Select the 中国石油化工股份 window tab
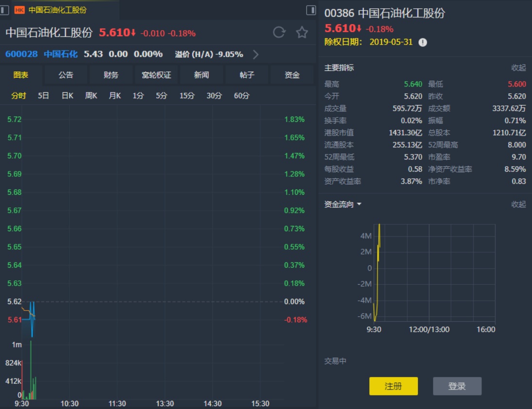 pyautogui.click(x=57, y=10)
